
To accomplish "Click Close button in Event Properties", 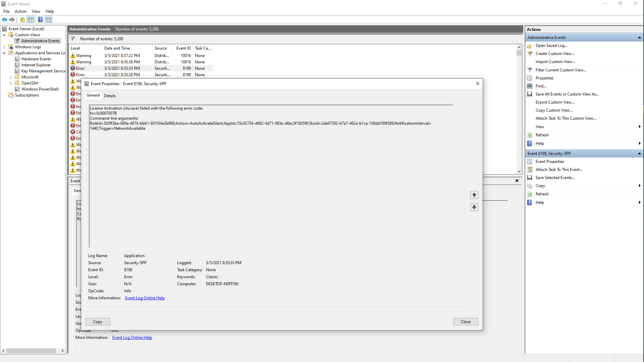I will [465, 322].
